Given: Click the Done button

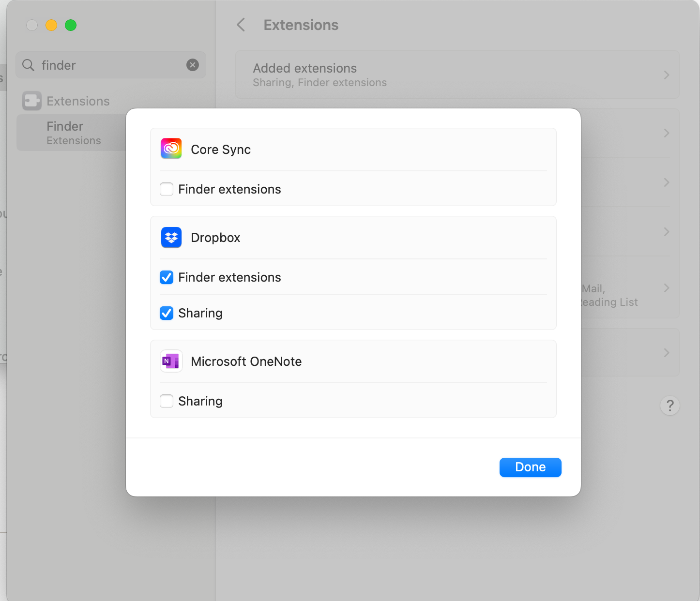Looking at the screenshot, I should pos(531,467).
